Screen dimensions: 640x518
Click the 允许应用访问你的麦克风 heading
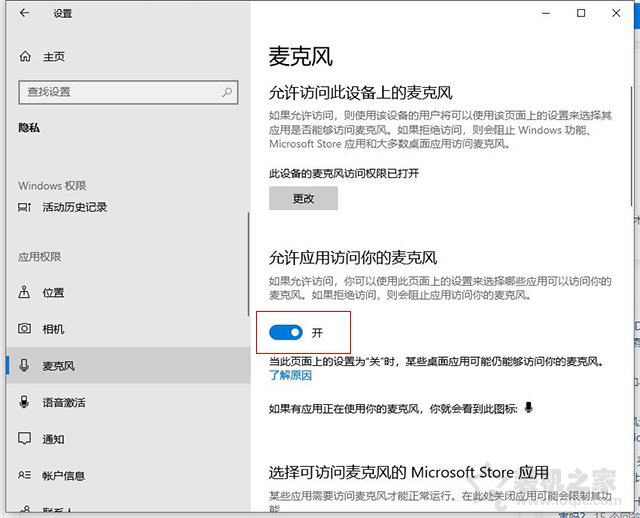click(353, 258)
